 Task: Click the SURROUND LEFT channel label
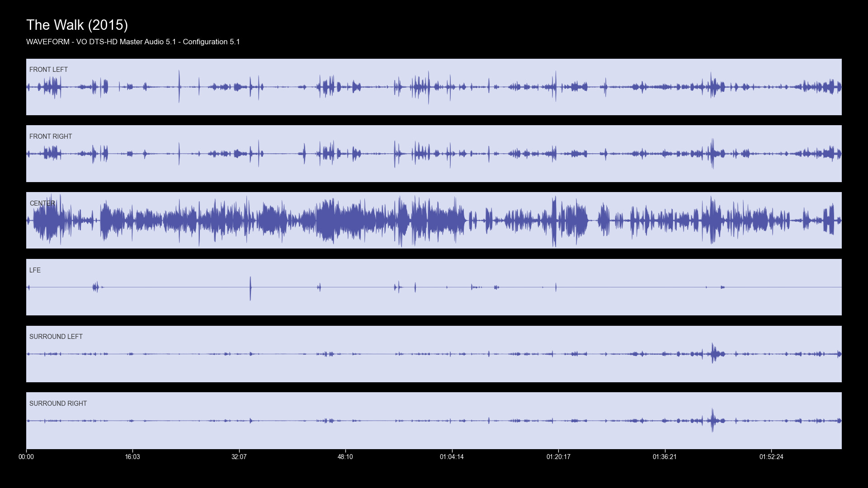coord(56,337)
